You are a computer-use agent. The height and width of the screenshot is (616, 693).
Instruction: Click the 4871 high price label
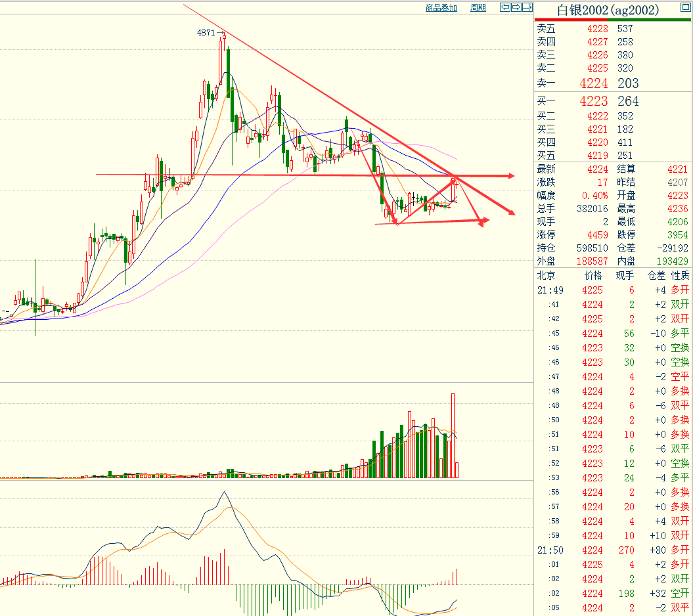point(206,32)
